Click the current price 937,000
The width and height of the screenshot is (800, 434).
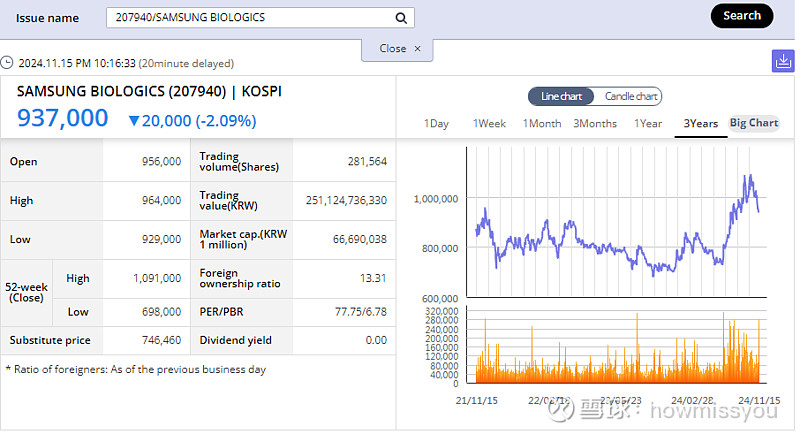tap(63, 118)
